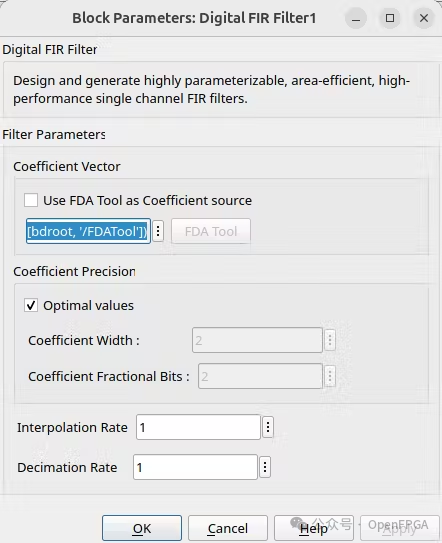Confirm settings with the OK button

142,528
